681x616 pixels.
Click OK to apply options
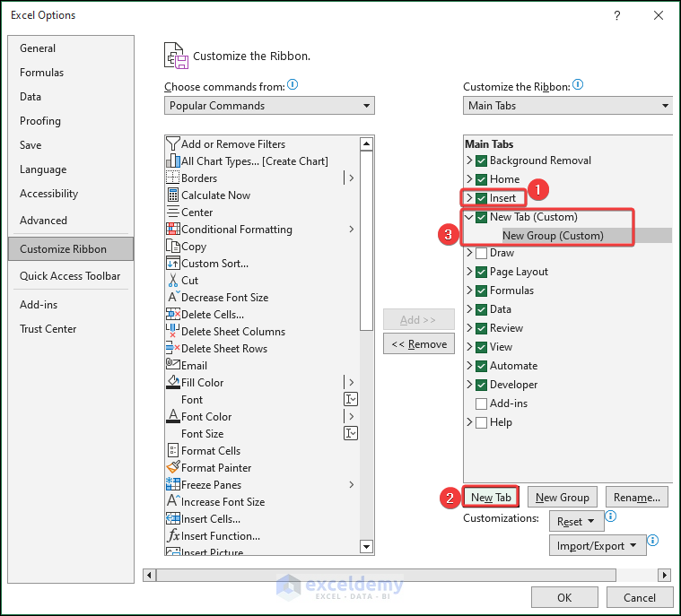564,598
